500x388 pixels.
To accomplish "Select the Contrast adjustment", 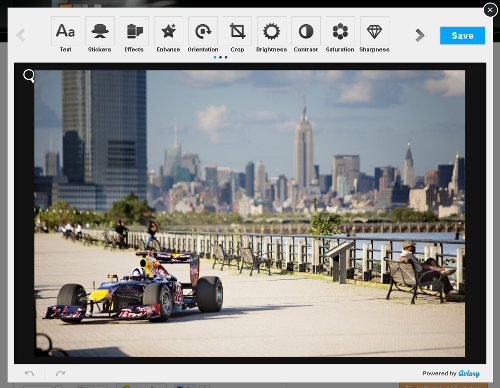I will tap(306, 35).
